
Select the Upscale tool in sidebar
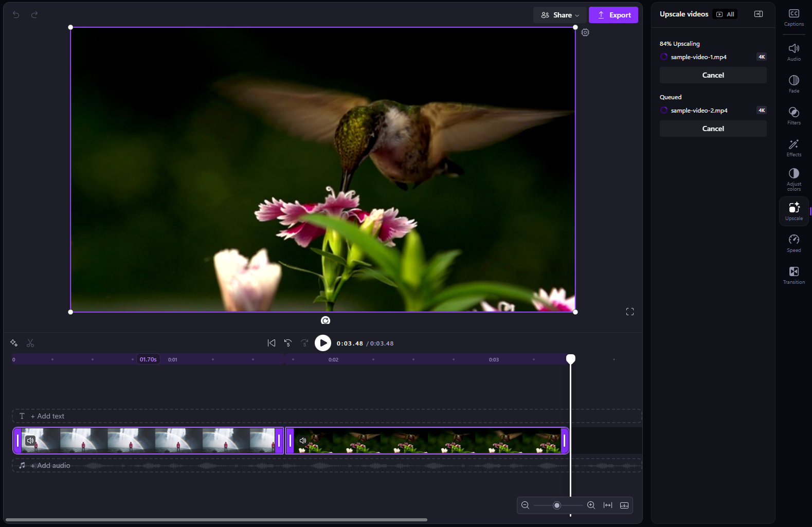pyautogui.click(x=794, y=211)
